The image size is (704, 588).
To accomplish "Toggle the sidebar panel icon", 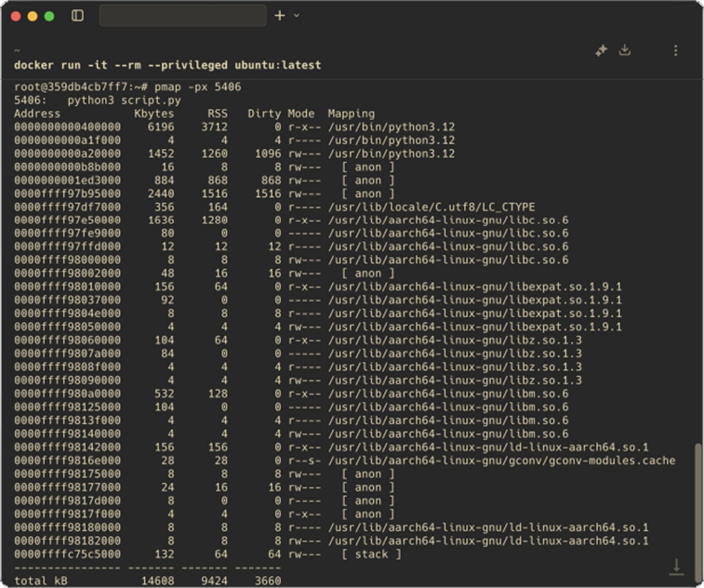I will tap(77, 16).
